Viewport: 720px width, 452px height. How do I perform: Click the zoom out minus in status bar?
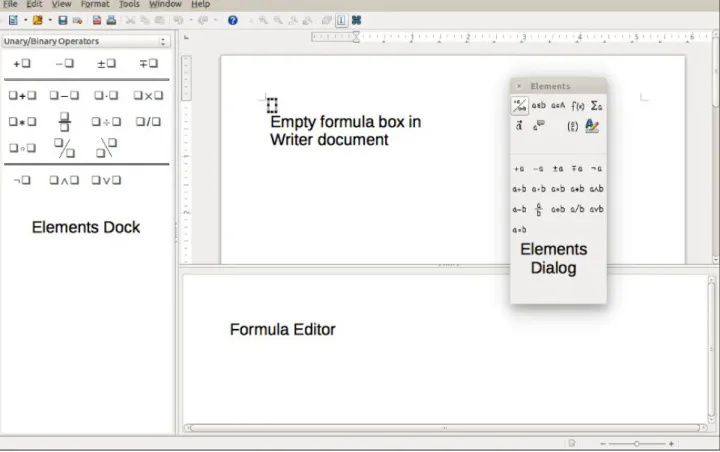(603, 444)
